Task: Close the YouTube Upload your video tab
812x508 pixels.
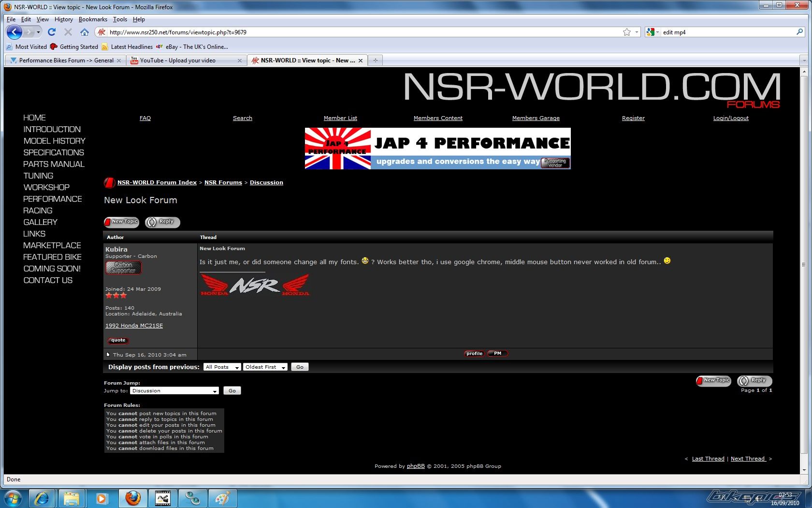Action: [x=240, y=60]
